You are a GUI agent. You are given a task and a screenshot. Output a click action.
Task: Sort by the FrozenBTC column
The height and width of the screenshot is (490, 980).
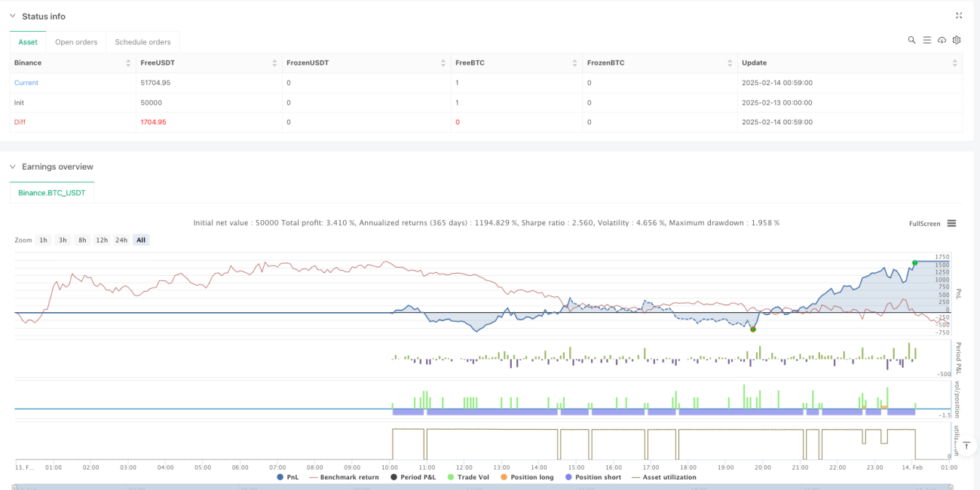click(x=660, y=63)
